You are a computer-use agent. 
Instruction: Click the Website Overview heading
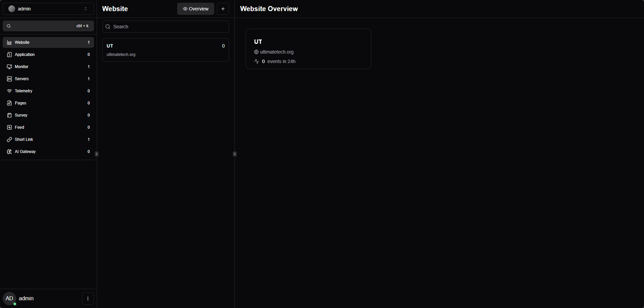click(x=269, y=9)
